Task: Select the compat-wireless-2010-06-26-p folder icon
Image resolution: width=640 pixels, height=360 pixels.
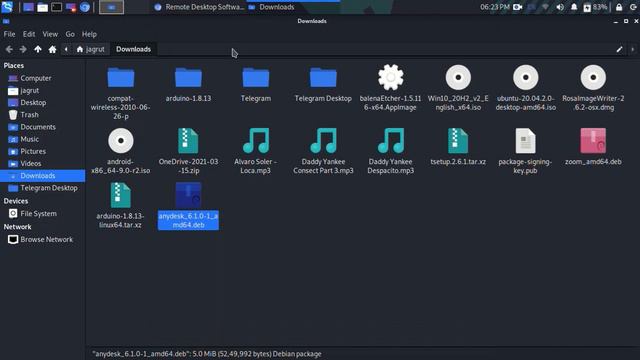Action: [121, 78]
